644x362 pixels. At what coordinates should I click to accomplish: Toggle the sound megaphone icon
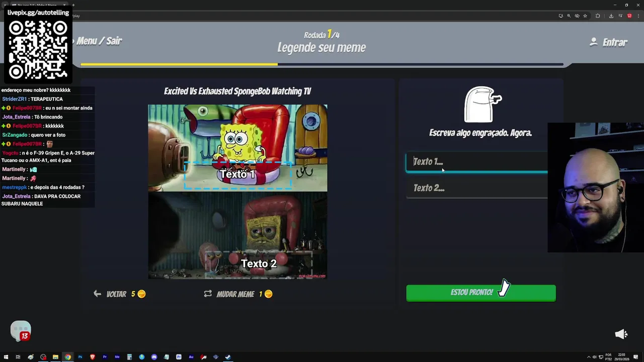621,334
